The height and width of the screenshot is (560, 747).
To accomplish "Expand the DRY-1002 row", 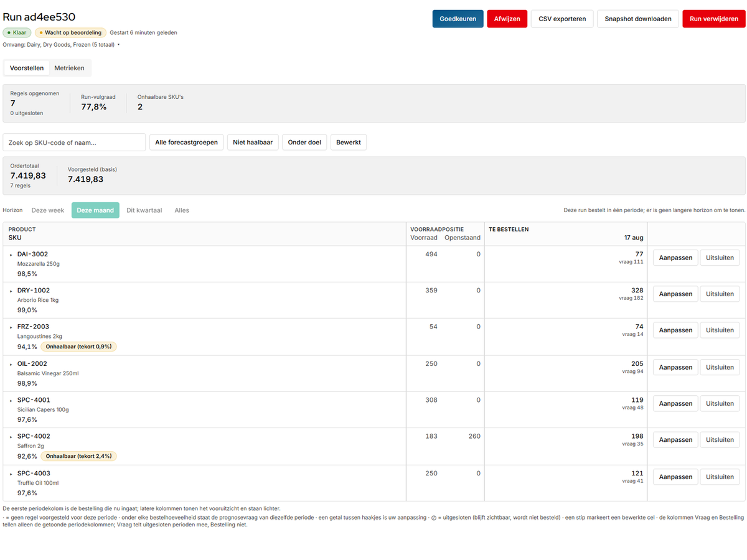I will pos(11,291).
